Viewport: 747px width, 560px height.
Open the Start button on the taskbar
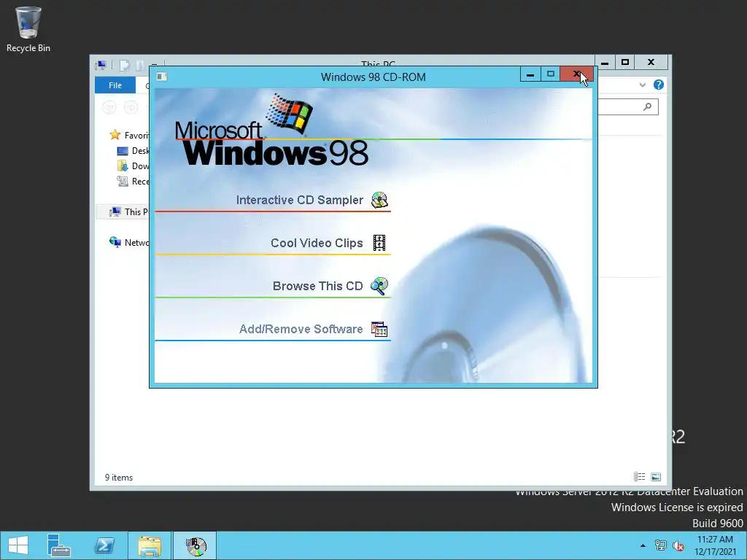[x=18, y=545]
